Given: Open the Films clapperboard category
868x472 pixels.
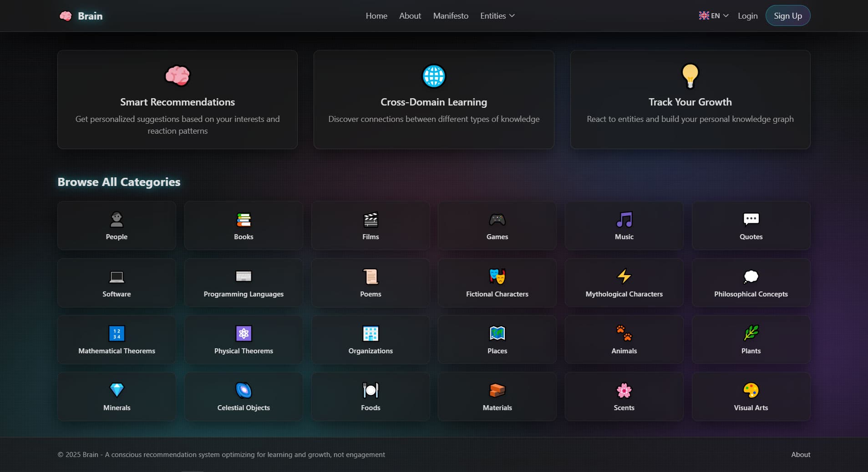Looking at the screenshot, I should [x=371, y=220].
